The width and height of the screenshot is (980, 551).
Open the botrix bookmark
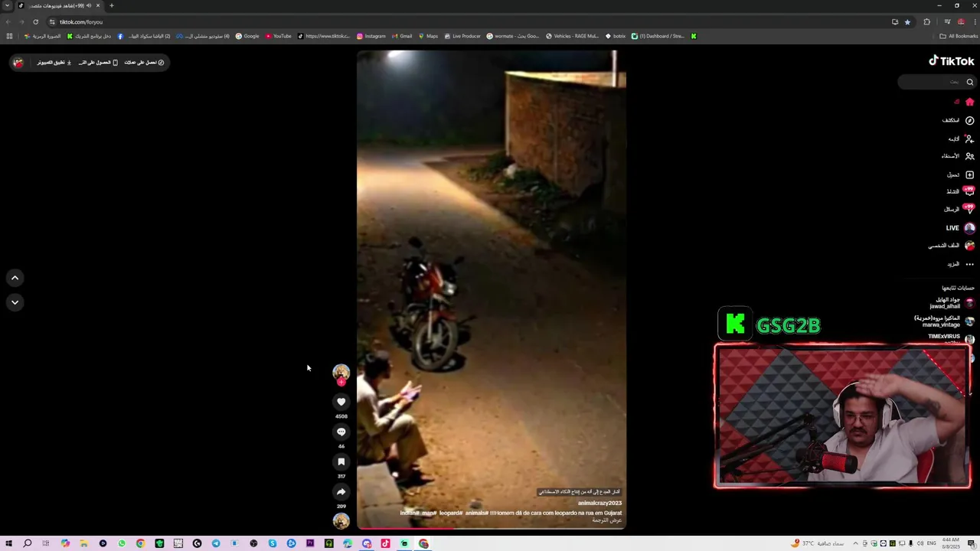click(x=616, y=36)
